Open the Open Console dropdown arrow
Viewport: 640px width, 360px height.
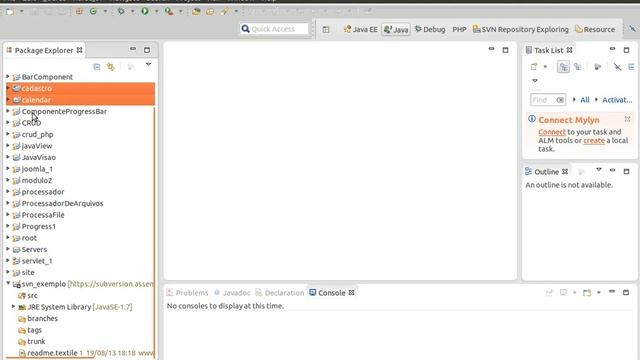coord(598,293)
